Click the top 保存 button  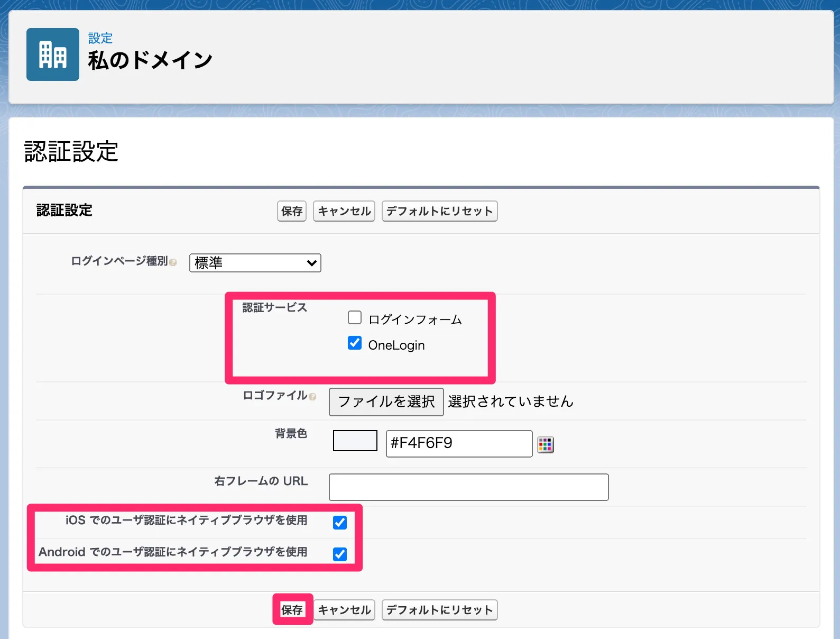(292, 211)
